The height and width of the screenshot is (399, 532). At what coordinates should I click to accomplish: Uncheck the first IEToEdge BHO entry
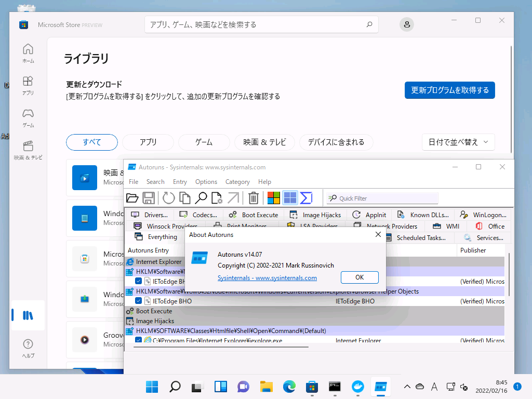click(x=139, y=281)
